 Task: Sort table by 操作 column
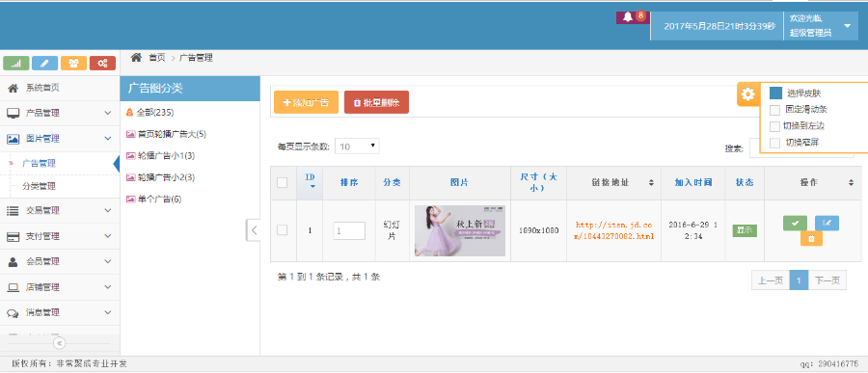813,182
